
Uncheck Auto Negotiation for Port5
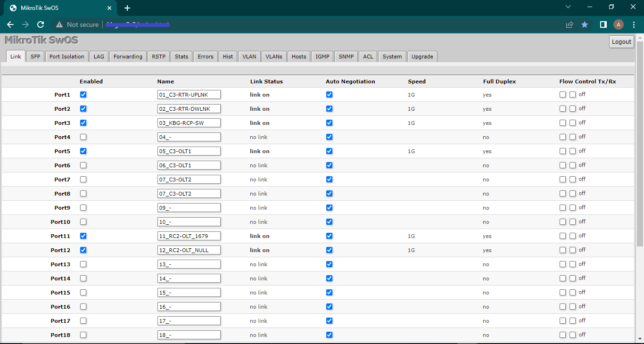point(329,151)
